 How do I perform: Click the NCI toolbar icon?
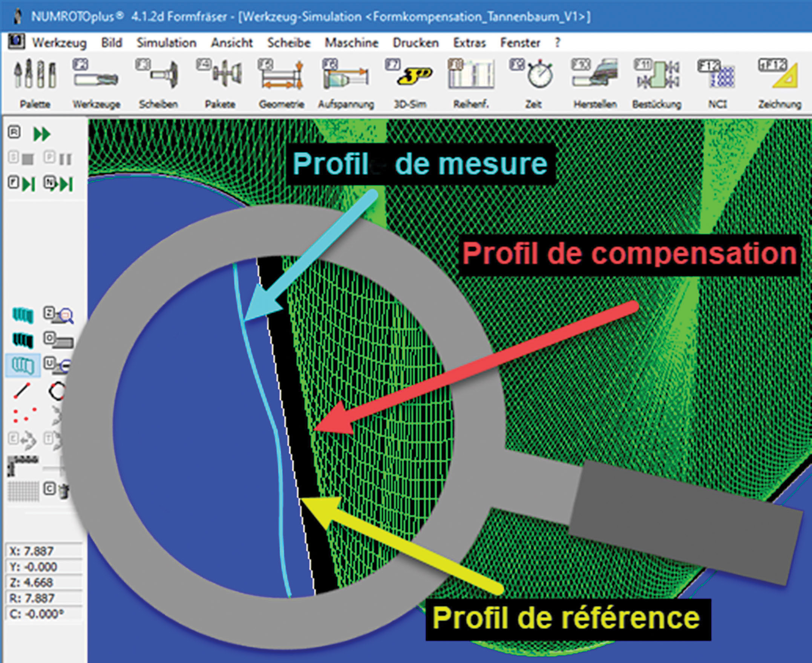coord(717,75)
